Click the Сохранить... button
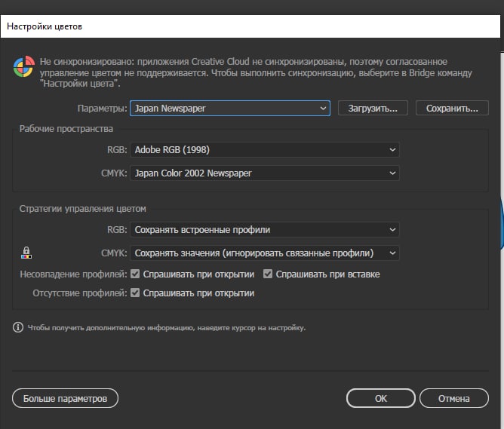Viewport: 504px width, 429px height. pyautogui.click(x=452, y=109)
